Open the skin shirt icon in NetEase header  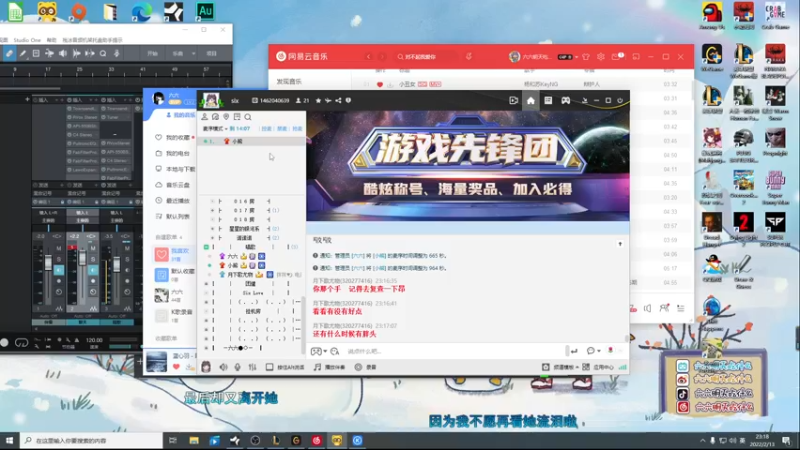pyautogui.click(x=586, y=57)
